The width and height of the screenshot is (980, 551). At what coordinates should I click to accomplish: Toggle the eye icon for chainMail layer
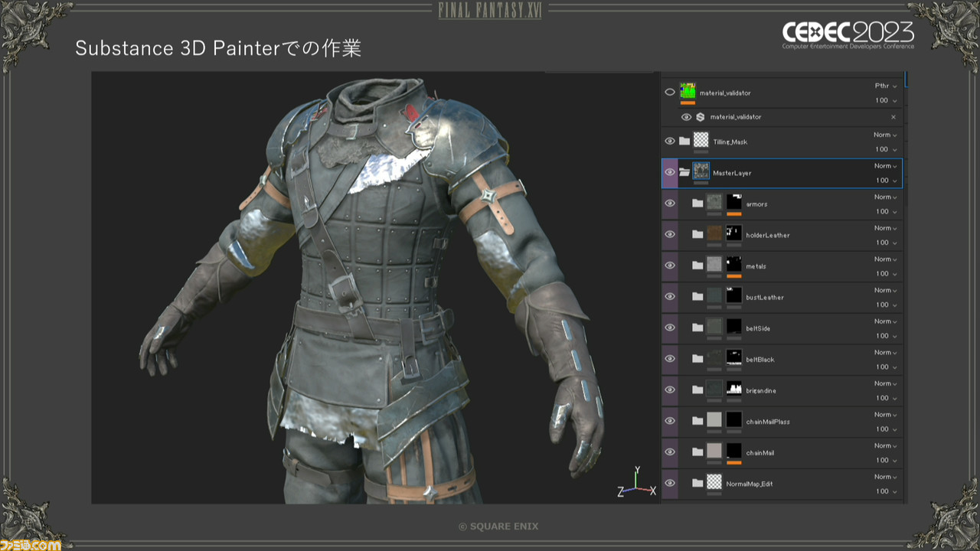point(670,452)
